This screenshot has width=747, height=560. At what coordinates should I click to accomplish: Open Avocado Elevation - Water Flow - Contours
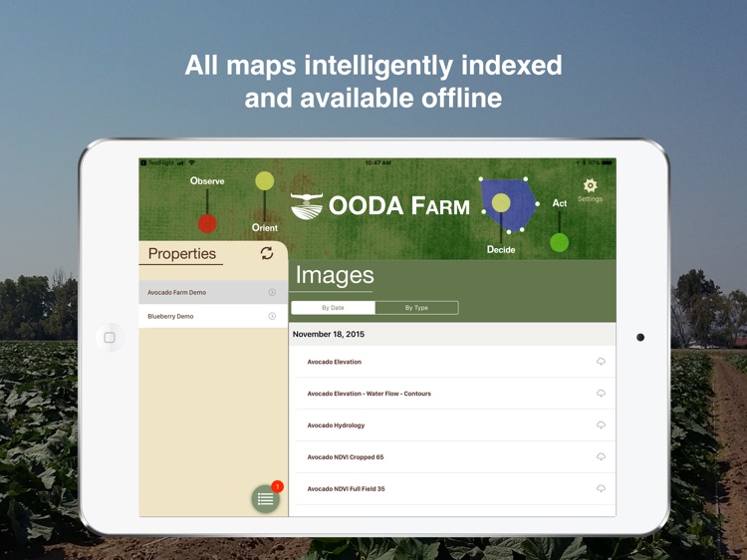pyautogui.click(x=452, y=394)
